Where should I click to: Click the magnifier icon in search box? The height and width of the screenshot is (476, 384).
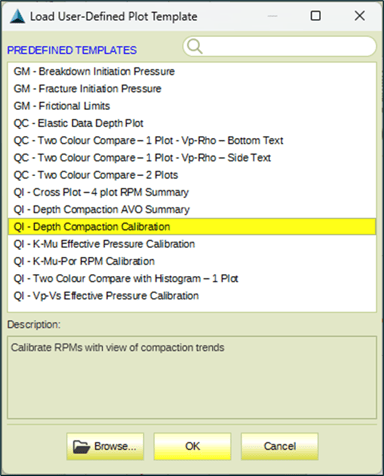coord(195,46)
